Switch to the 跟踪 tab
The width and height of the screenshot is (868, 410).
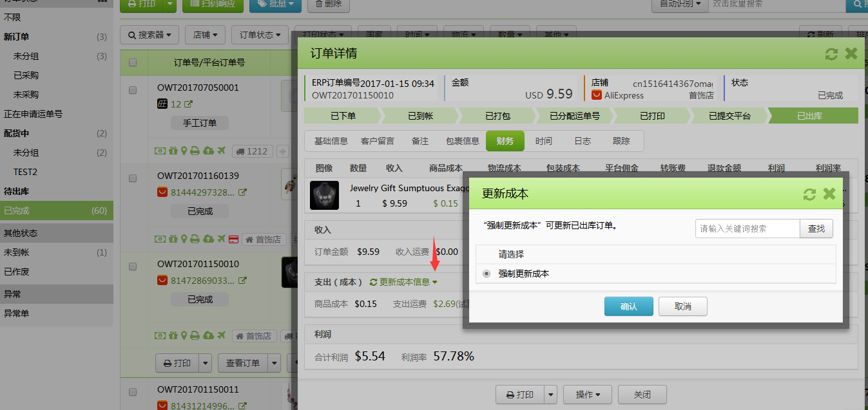pyautogui.click(x=621, y=141)
